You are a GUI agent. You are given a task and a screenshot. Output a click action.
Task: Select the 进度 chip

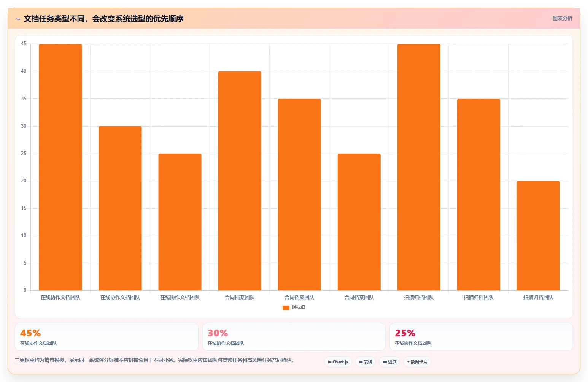(389, 362)
